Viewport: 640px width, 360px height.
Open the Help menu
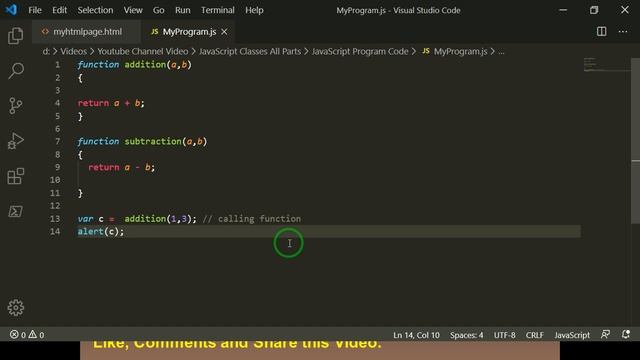pyautogui.click(x=254, y=10)
